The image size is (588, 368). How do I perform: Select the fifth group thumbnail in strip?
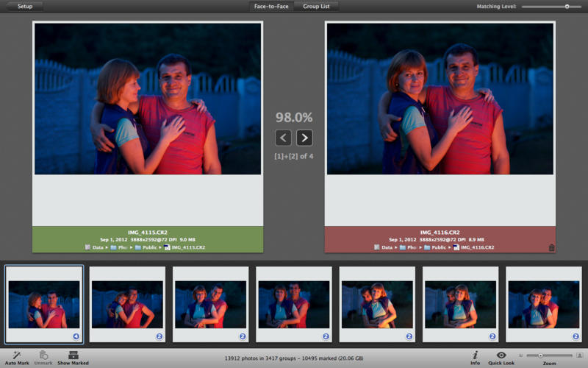coord(377,305)
